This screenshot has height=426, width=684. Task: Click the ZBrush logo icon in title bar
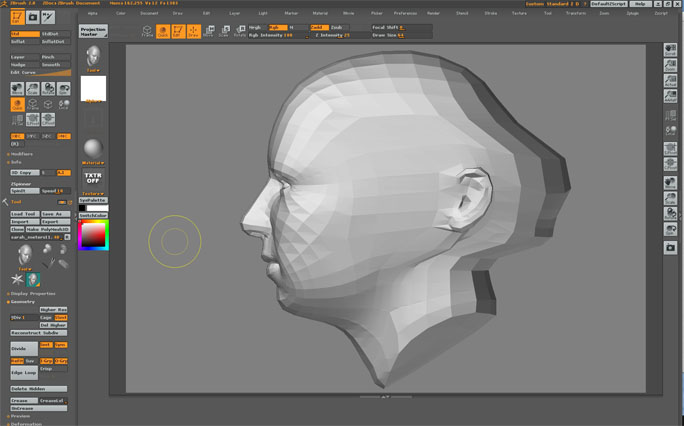pos(4,3)
